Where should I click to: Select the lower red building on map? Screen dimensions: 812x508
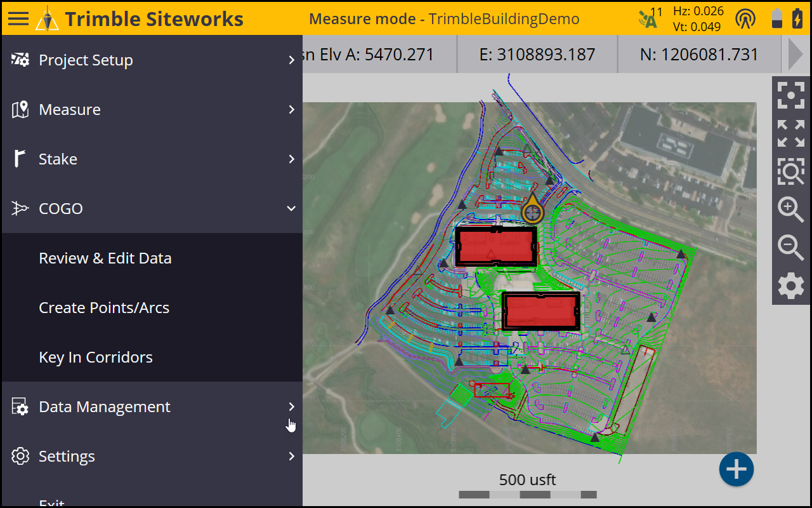(541, 311)
